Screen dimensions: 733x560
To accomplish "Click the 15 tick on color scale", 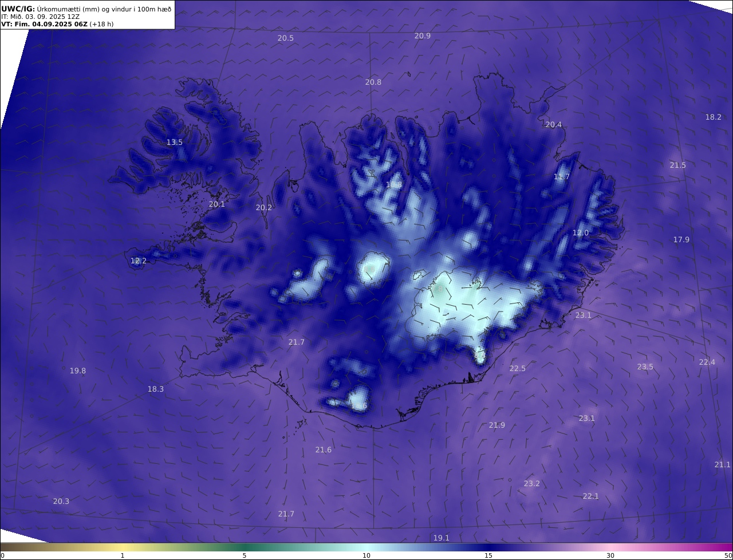I will click(488, 555).
